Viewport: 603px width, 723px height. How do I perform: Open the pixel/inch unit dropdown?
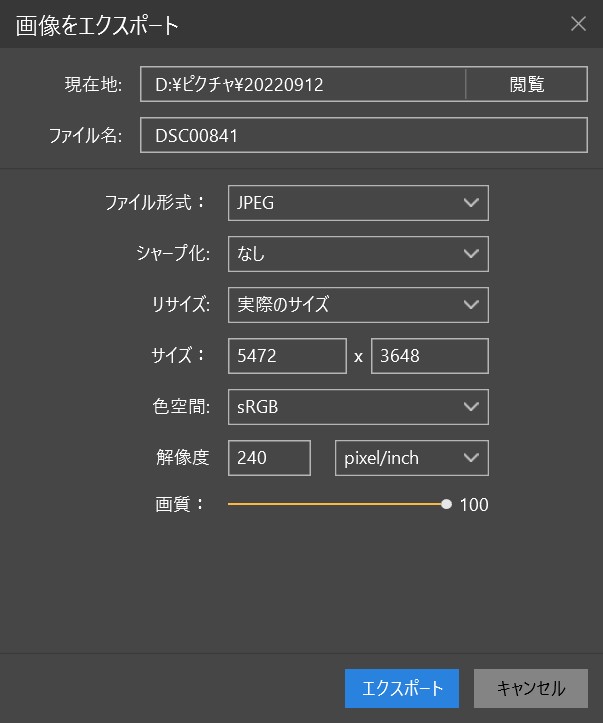pos(412,458)
